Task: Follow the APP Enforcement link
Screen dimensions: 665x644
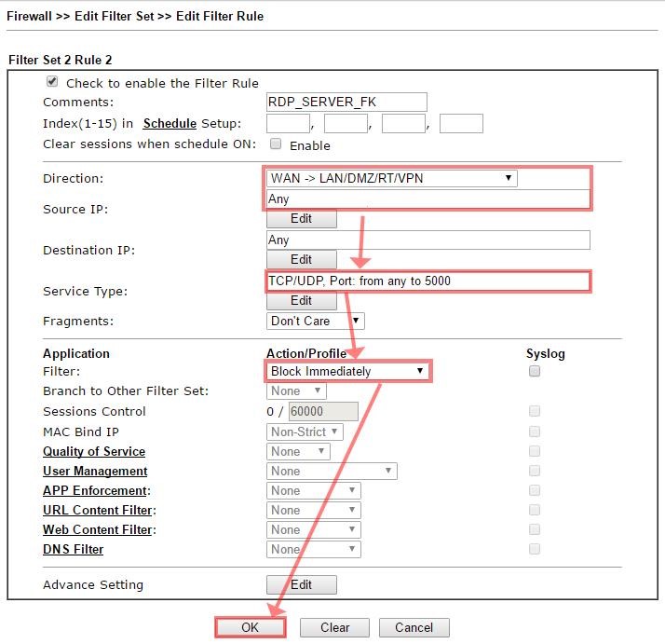Action: click(x=95, y=490)
